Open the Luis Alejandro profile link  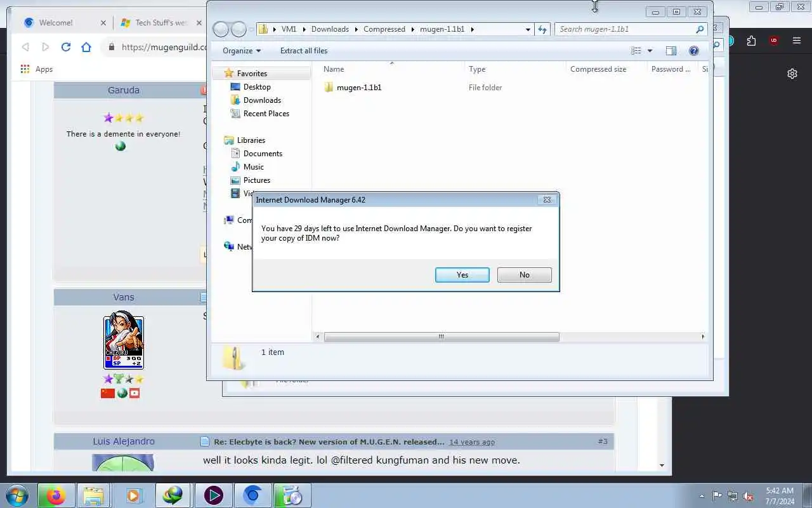[x=124, y=441]
